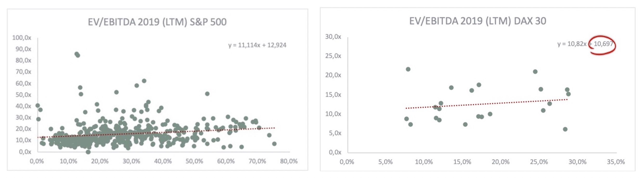Click the S&P 500 trendline equation label
Viewport: 644px width, 178px height.
[257, 45]
